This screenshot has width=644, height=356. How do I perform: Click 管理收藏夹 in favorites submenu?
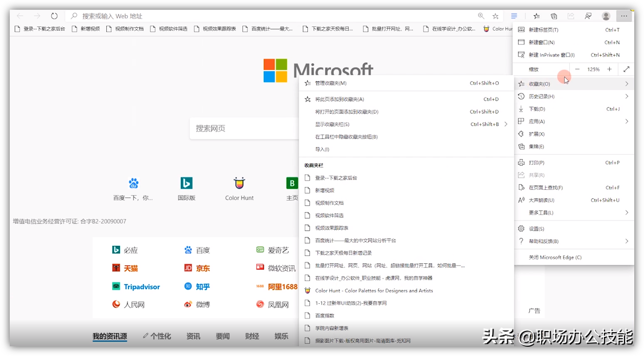[406, 83]
